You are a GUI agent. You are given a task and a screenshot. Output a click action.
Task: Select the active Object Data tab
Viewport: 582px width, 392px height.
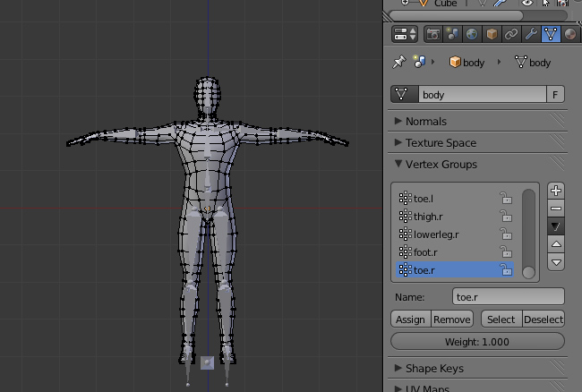point(551,34)
